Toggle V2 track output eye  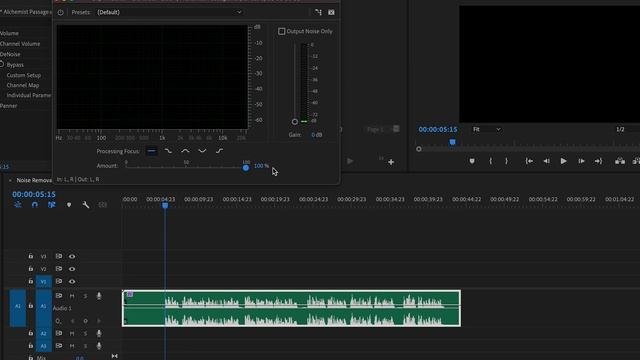pos(72,269)
